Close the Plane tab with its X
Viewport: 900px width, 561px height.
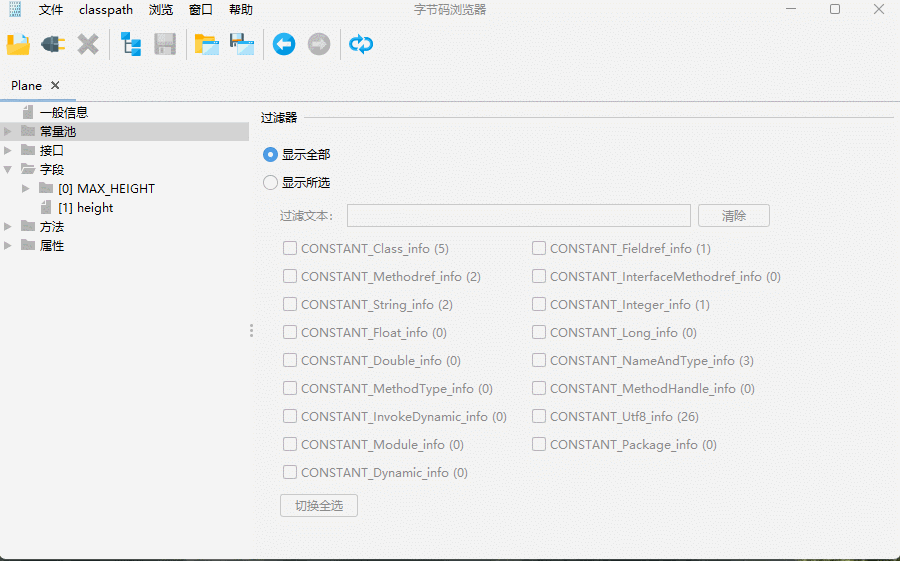[x=55, y=86]
